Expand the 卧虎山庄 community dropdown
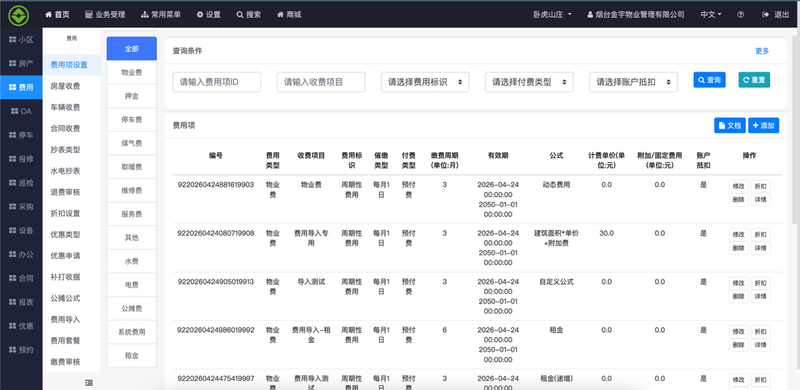Viewport: 800px width, 390px height. point(553,15)
